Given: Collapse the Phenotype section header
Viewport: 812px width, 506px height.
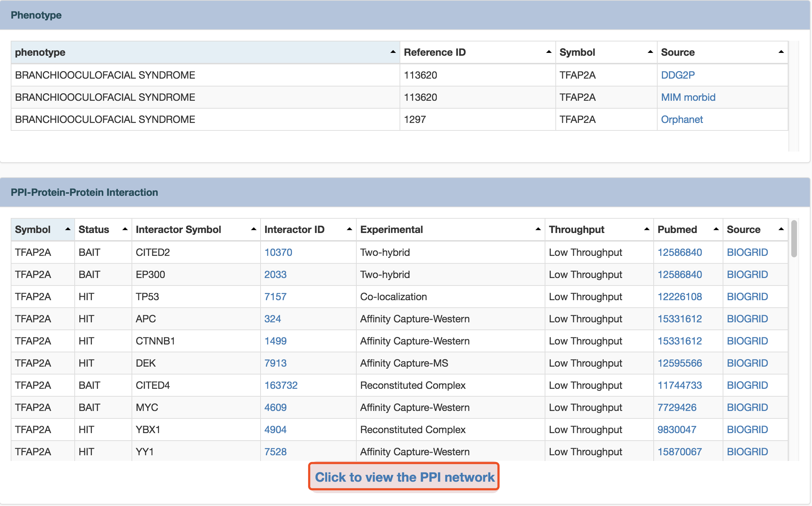Looking at the screenshot, I should [36, 15].
